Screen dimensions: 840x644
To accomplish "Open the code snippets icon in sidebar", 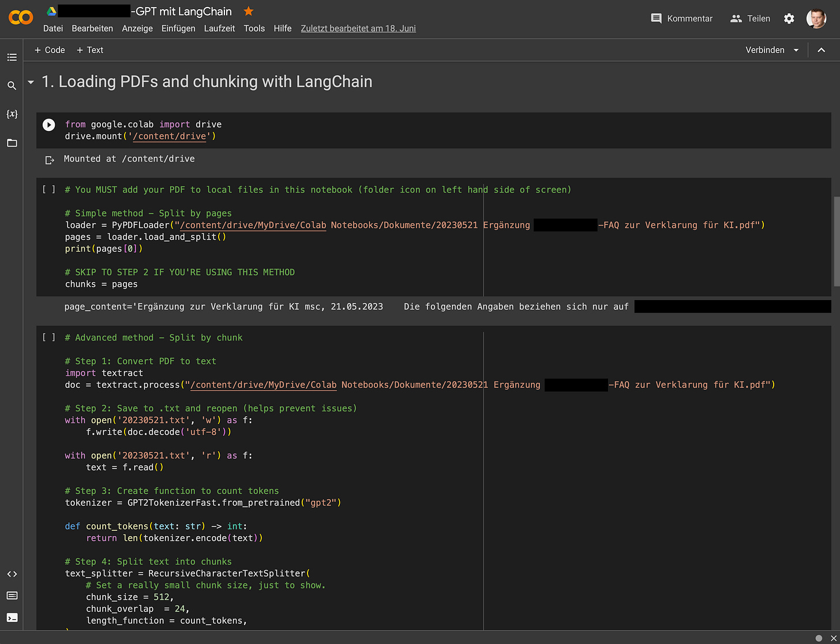I will 12,574.
